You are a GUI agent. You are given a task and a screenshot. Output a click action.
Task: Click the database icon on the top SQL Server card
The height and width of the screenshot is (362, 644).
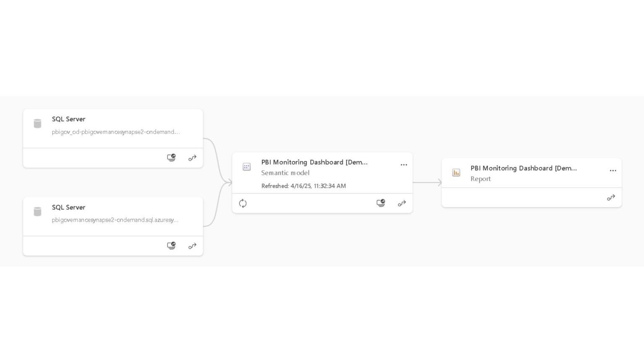(x=37, y=123)
